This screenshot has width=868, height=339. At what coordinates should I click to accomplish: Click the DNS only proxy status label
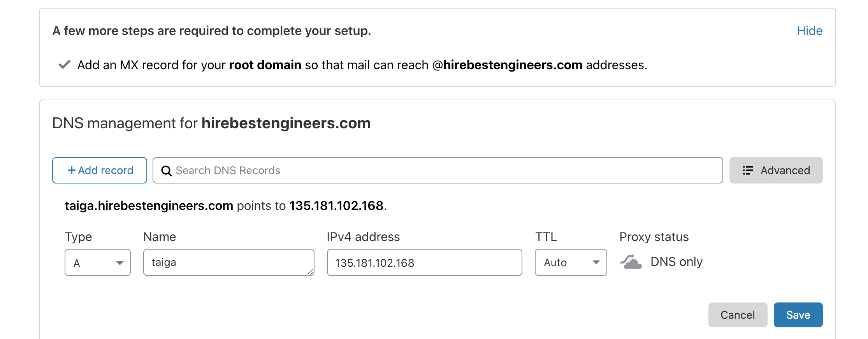pyautogui.click(x=676, y=262)
